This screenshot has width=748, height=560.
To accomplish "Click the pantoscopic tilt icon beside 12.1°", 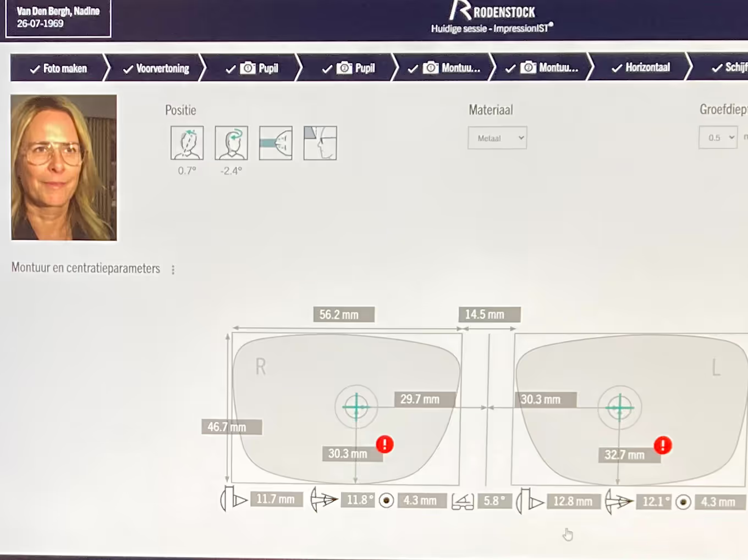I will pyautogui.click(x=619, y=501).
